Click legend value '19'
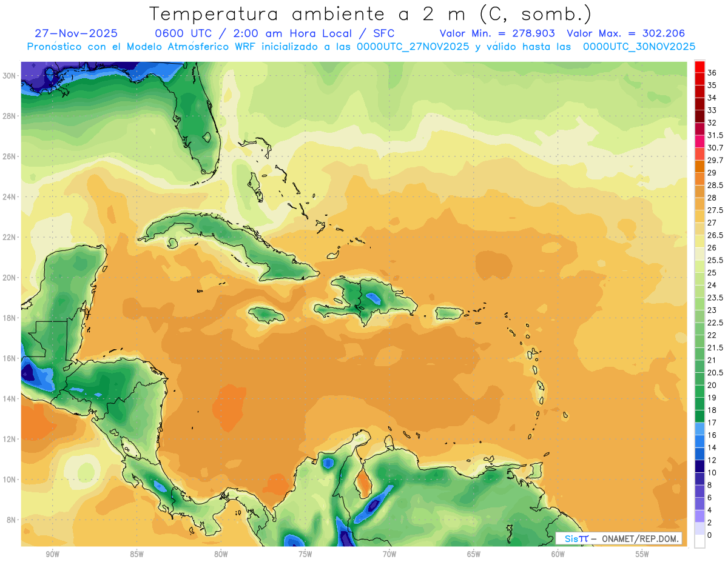 712,397
